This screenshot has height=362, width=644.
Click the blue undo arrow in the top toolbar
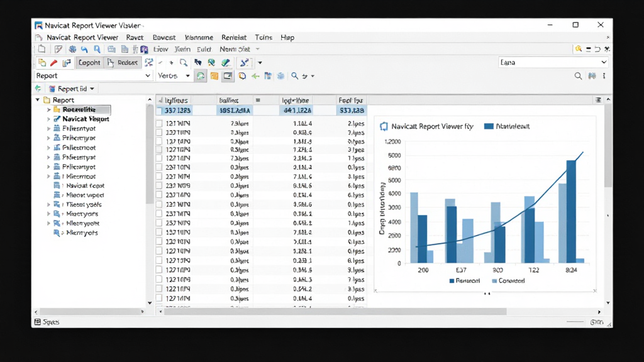pos(85,49)
